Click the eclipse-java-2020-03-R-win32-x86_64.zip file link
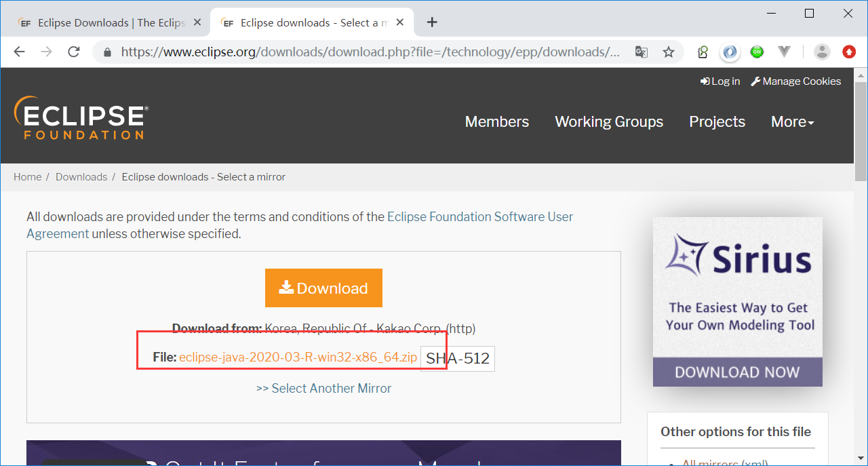The width and height of the screenshot is (868, 466). [x=298, y=357]
